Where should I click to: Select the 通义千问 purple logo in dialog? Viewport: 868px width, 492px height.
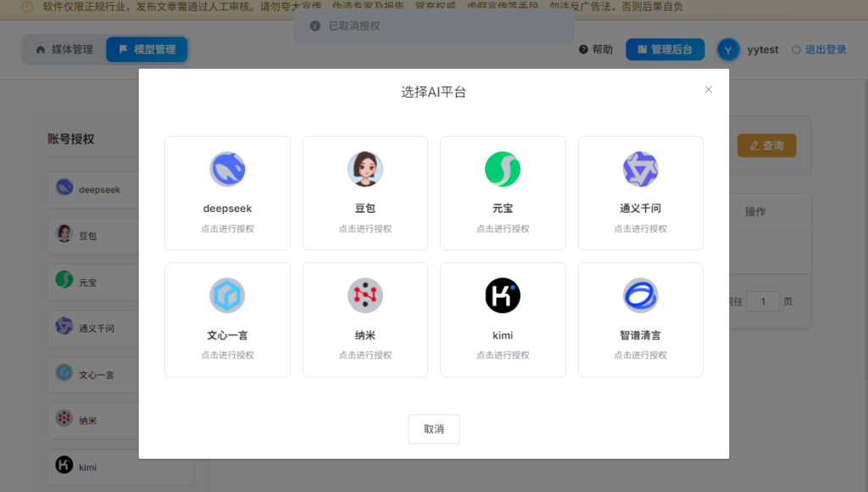click(x=641, y=169)
